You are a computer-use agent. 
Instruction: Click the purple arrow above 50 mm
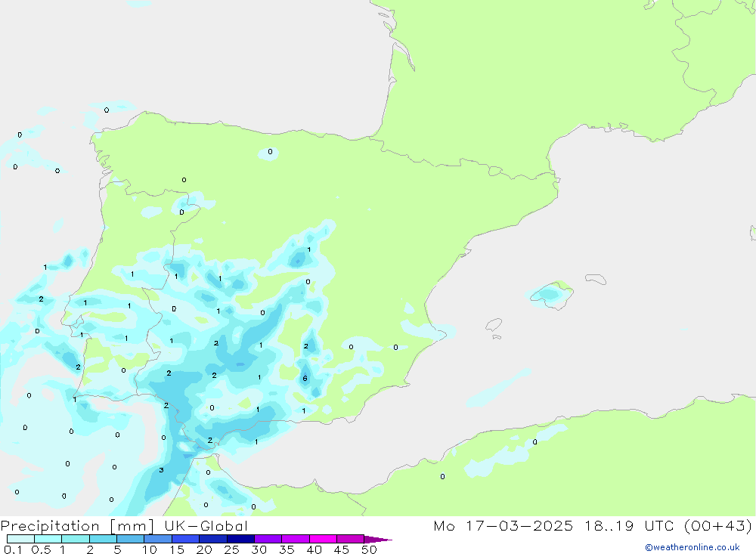(378, 540)
